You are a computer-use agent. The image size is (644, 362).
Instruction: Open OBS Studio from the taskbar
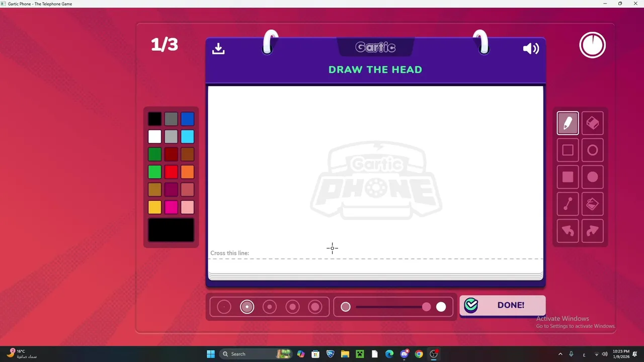click(x=434, y=354)
